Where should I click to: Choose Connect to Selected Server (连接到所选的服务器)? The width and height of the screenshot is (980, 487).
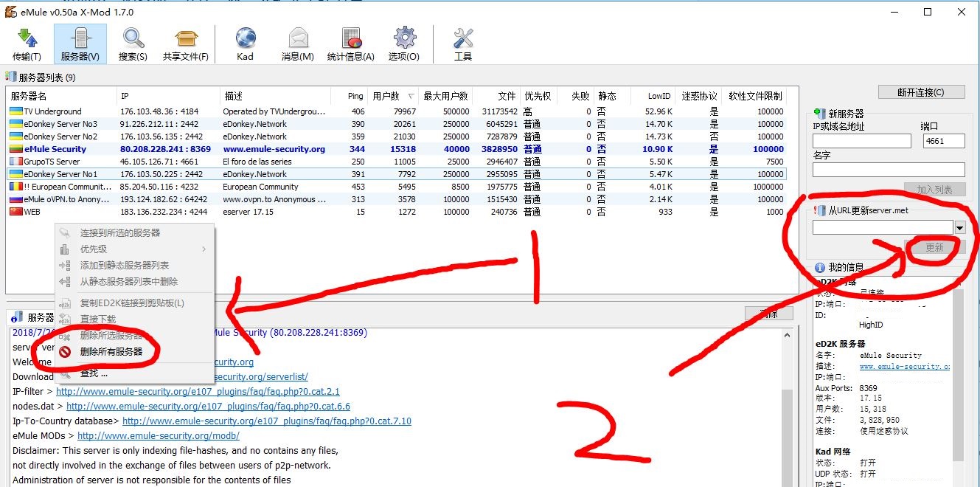coord(119,233)
